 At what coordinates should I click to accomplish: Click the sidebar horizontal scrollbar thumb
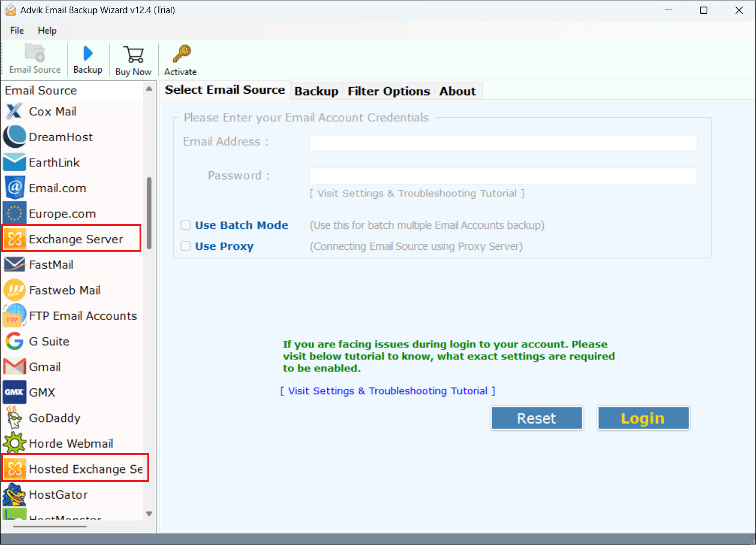50,527
